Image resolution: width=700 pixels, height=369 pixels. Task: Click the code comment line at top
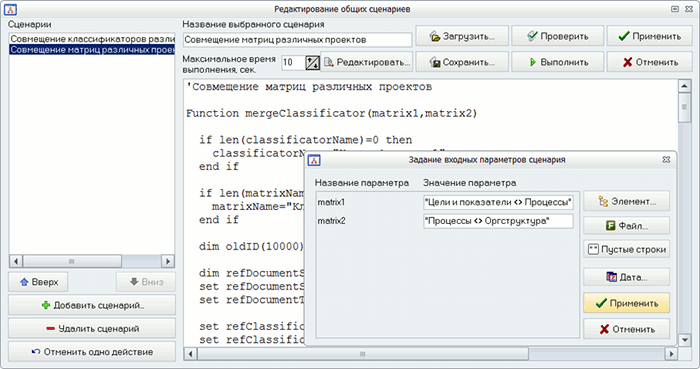(309, 87)
